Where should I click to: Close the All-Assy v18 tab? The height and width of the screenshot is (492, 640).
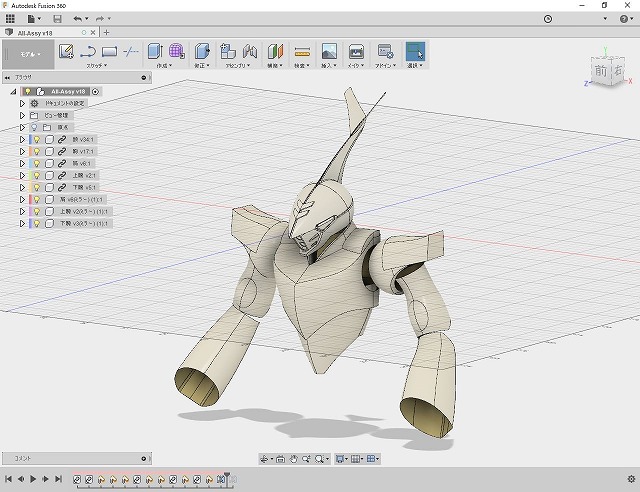coord(93,32)
